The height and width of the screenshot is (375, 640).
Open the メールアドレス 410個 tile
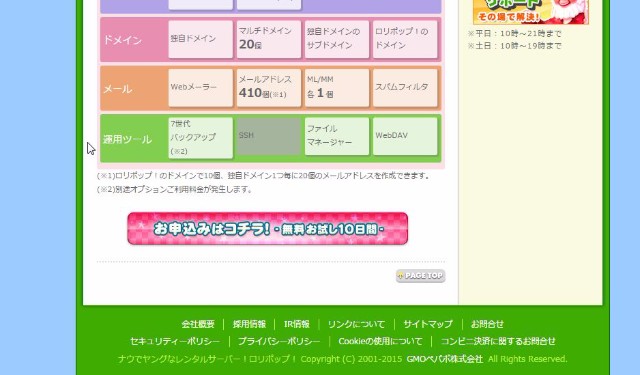269,88
